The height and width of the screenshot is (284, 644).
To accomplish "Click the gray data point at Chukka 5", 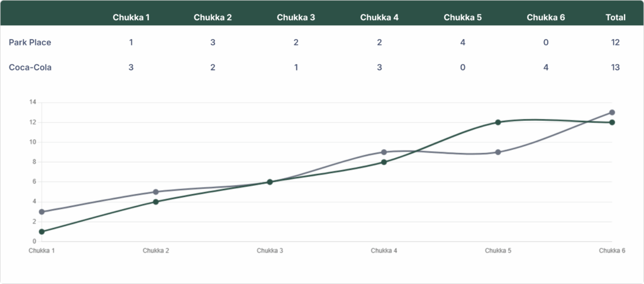I will coord(497,152).
